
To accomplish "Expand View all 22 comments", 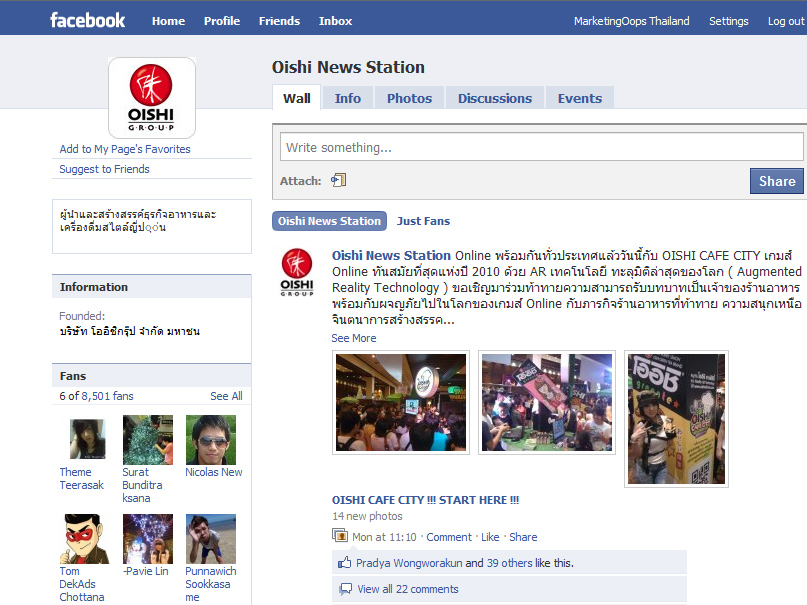I will click(x=408, y=589).
